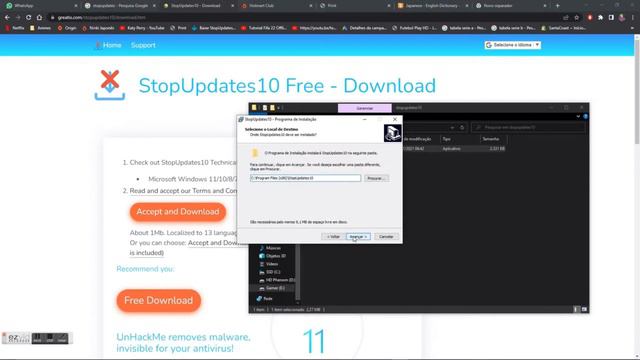Open the UnHackMe removes malware link
The height and width of the screenshot is (360, 640).
click(183, 342)
